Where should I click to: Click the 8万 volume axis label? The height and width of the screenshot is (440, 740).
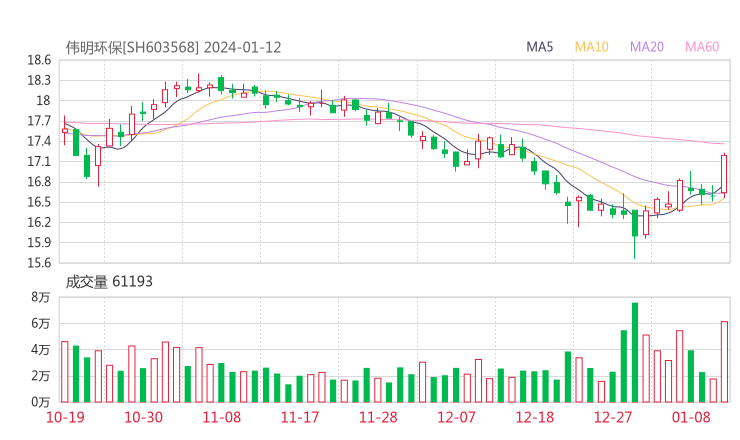[x=41, y=297]
